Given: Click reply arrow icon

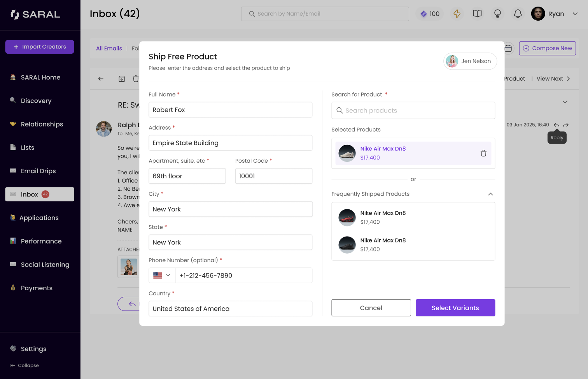Looking at the screenshot, I should (x=556, y=125).
